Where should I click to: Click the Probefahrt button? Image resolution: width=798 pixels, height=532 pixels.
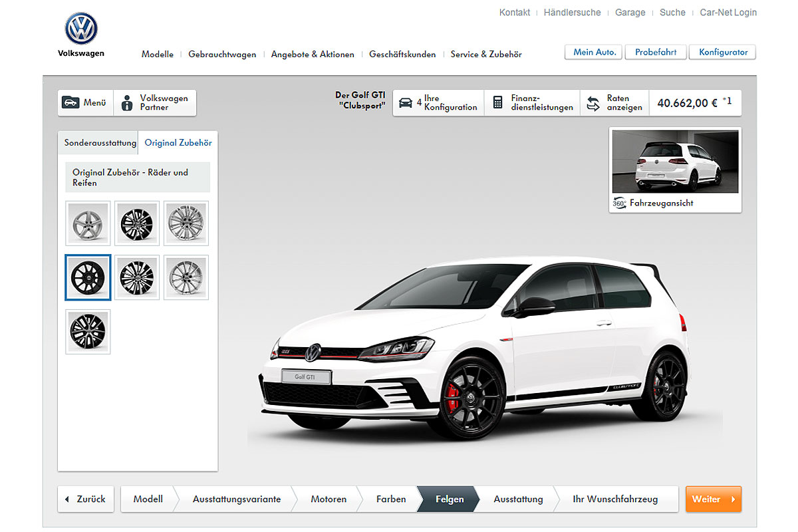pos(655,53)
